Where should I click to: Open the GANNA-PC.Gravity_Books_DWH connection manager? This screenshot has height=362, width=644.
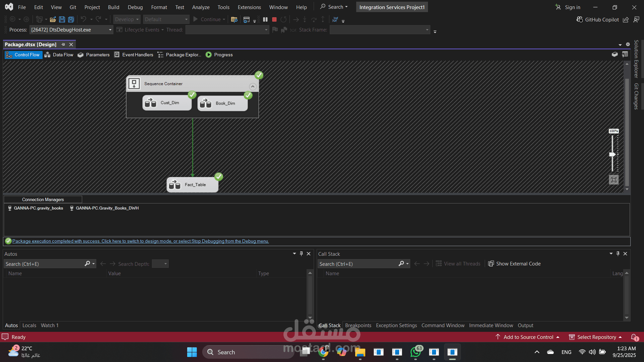click(107, 208)
